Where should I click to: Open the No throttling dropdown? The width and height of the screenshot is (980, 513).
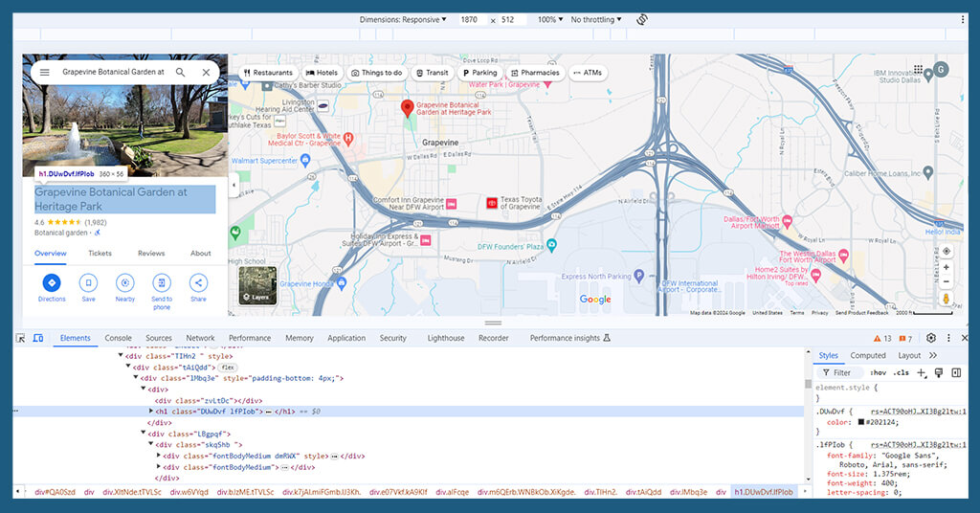click(595, 20)
